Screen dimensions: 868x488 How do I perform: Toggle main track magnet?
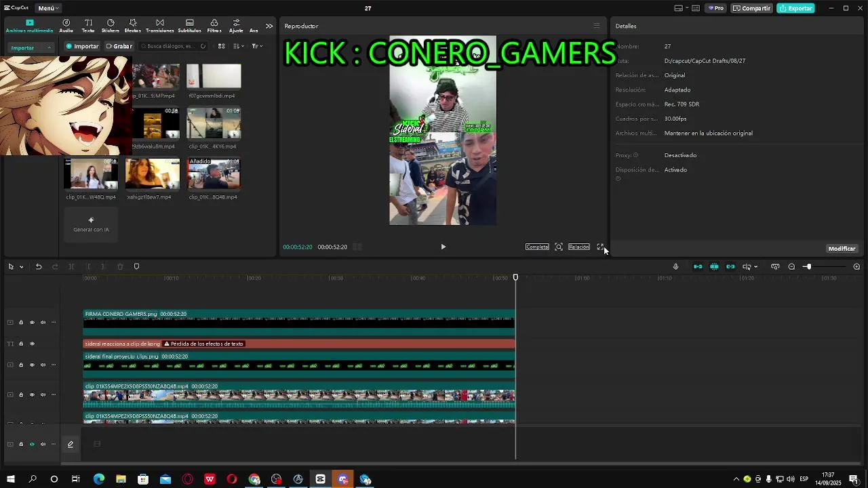point(698,266)
